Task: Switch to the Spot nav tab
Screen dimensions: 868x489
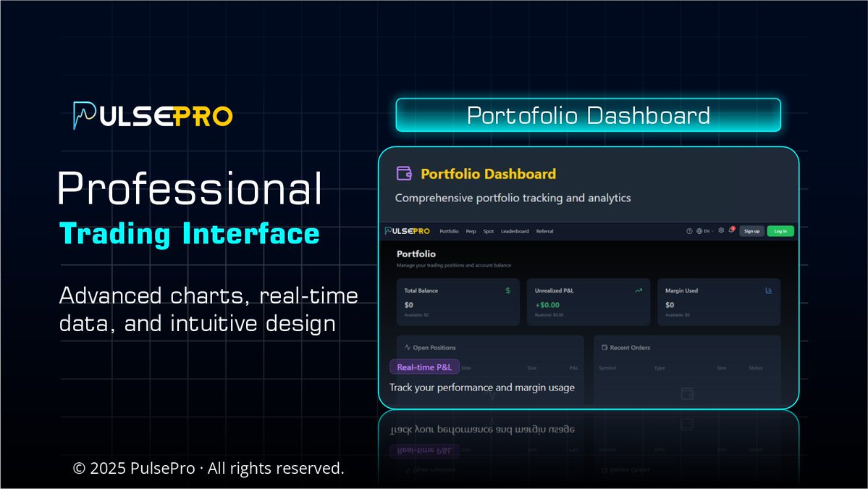Action: [x=488, y=231]
